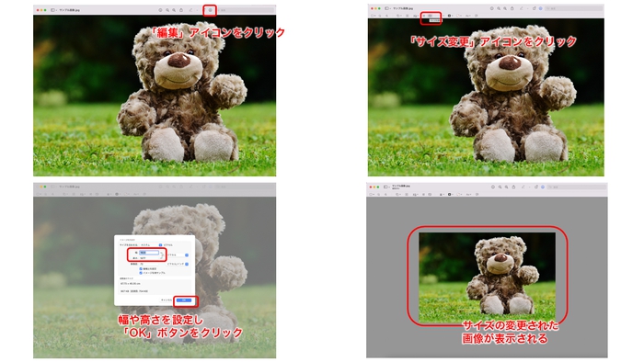
Task: Click Cancel button in resize dialog
Action: click(167, 300)
